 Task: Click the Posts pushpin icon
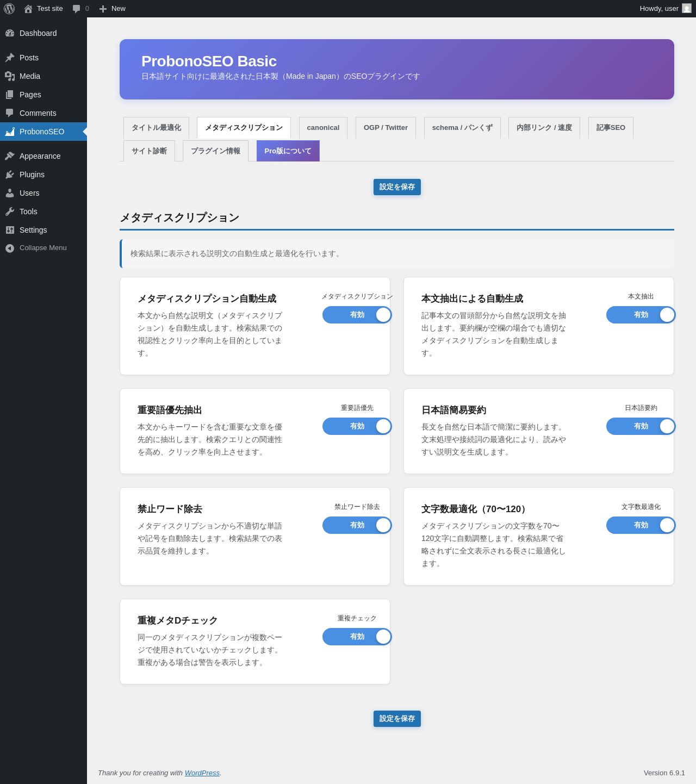[x=10, y=58]
